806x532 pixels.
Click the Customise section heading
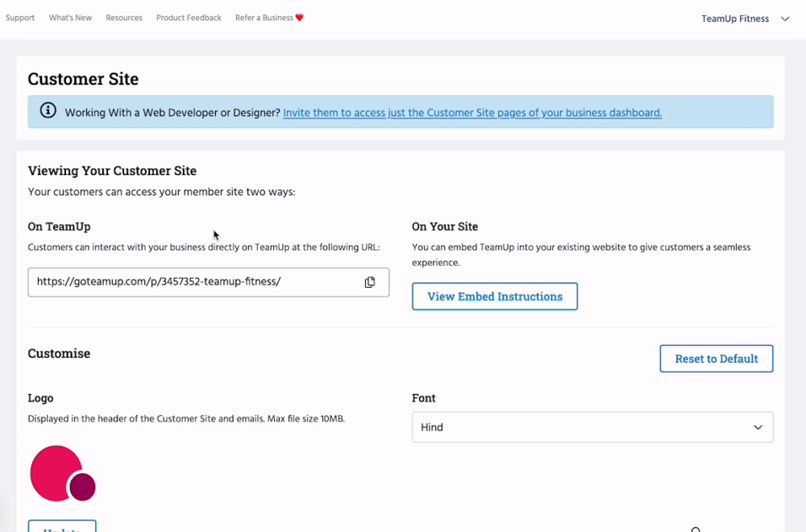coord(59,353)
